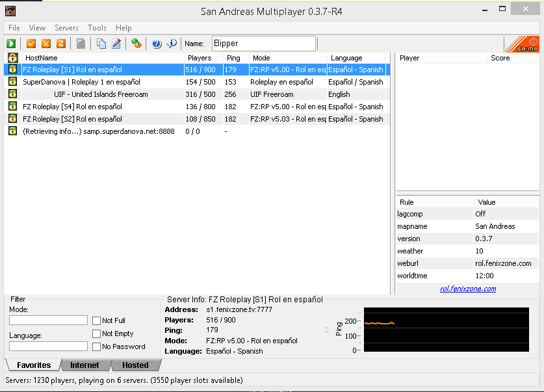Image resolution: width=544 pixels, height=392 pixels.
Task: Click the orange Refresh Server icon
Action: (61, 44)
